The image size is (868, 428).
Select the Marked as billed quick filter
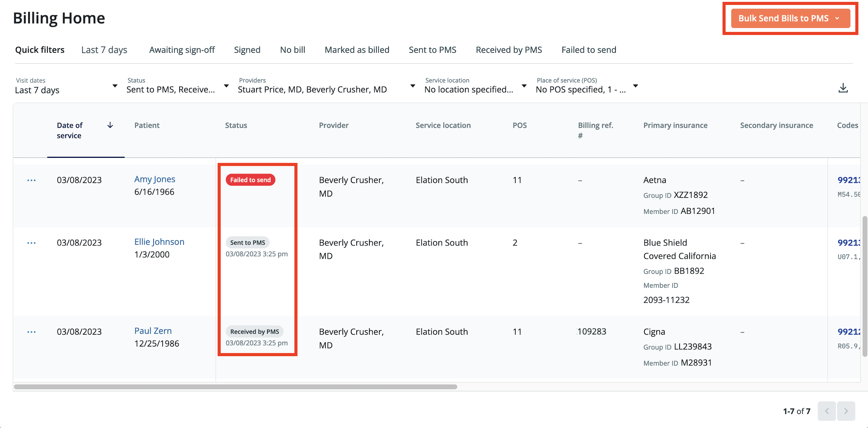[x=357, y=50]
